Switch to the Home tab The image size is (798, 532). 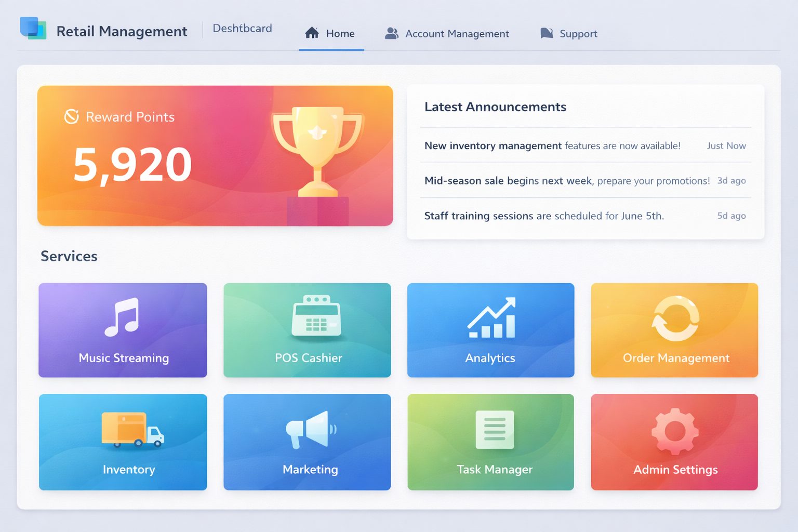tap(331, 34)
